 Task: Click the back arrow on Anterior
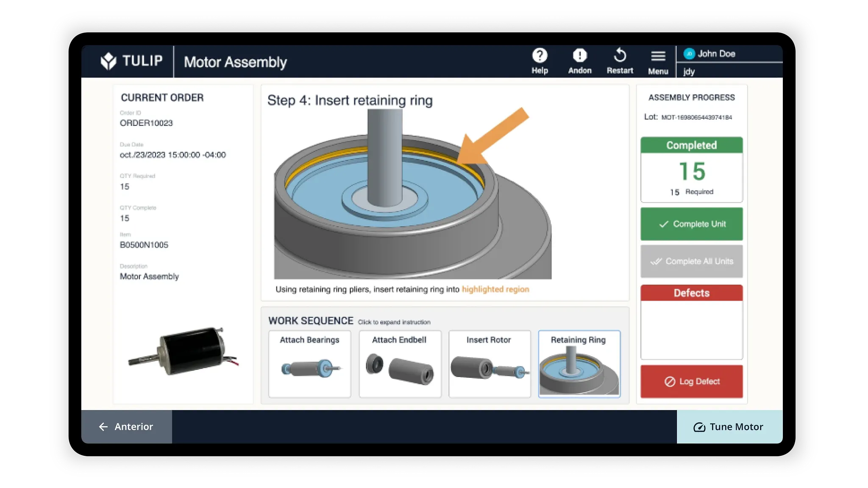point(103,427)
